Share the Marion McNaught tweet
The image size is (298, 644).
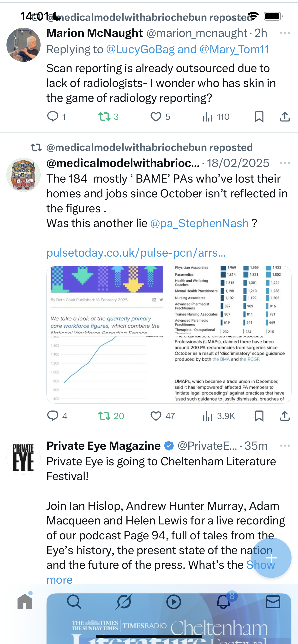click(285, 117)
